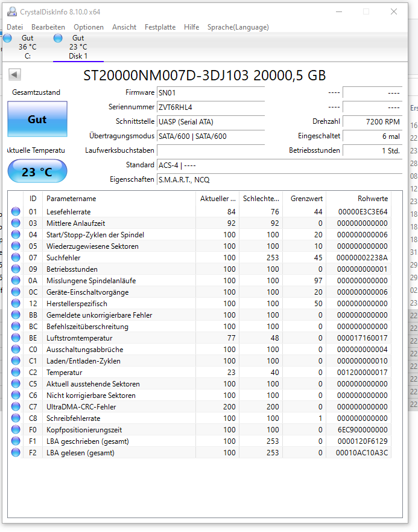Click status orb for Ausschaltungsabbrüche
This screenshot has width=418, height=532.
(x=16, y=349)
